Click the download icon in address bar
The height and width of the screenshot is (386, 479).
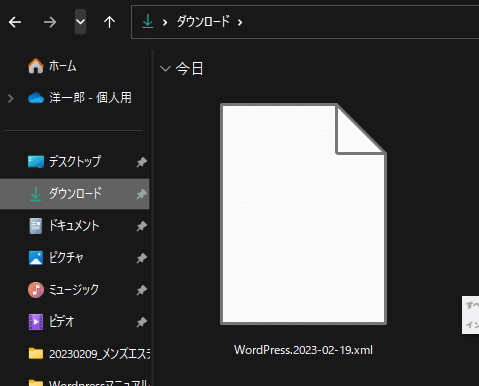pos(148,22)
